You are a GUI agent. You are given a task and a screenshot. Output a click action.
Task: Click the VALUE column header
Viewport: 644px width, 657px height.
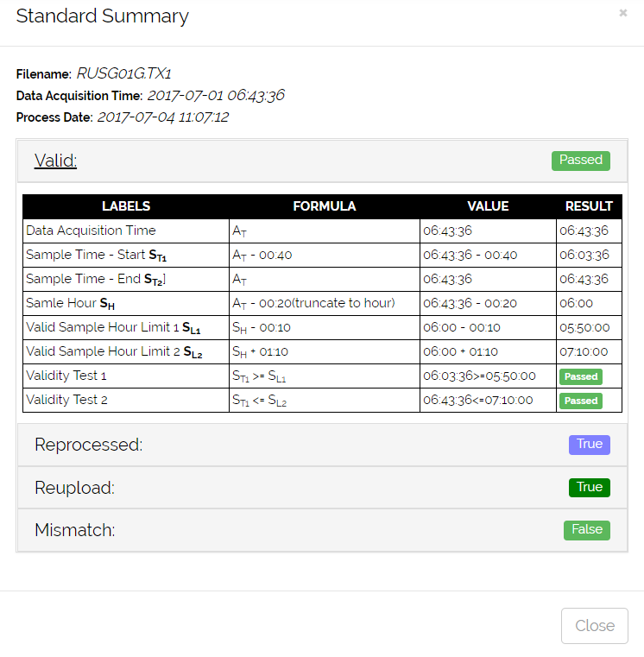(488, 206)
